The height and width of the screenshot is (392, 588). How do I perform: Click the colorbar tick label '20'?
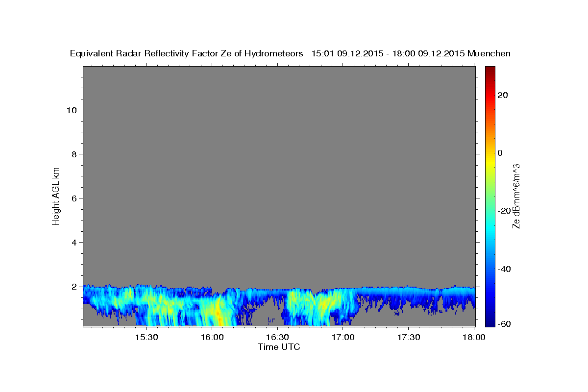pyautogui.click(x=502, y=95)
